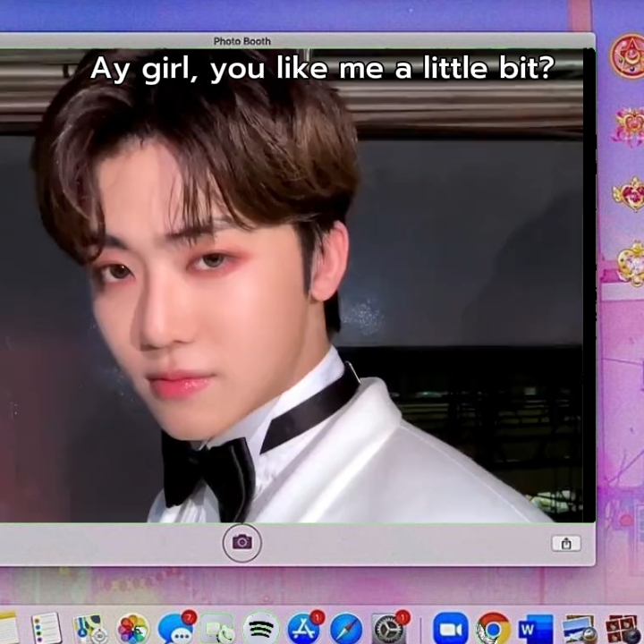Viewport: 644px width, 644px height.
Task: Open Google Chrome from the dock
Action: (x=493, y=629)
